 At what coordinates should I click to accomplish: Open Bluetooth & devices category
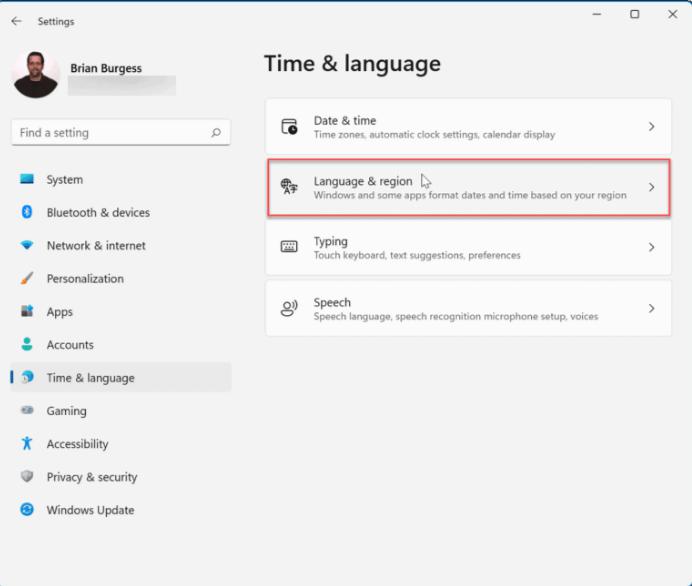[121, 213]
